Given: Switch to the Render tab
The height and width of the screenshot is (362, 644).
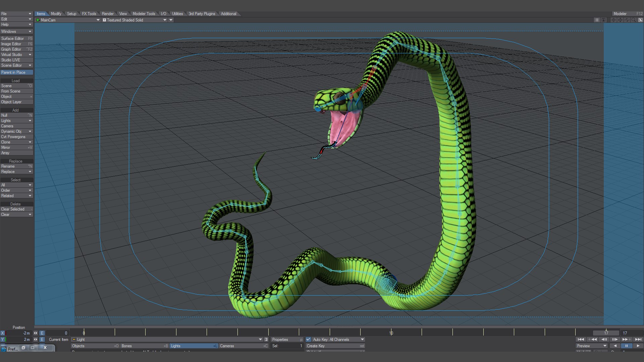Looking at the screenshot, I should click(x=108, y=14).
